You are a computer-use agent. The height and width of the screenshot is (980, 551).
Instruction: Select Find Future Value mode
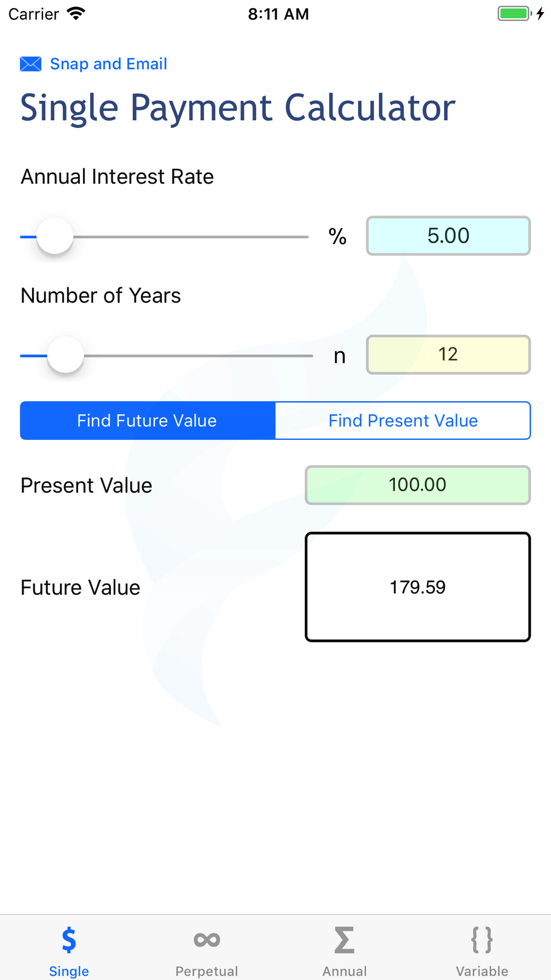point(147,421)
